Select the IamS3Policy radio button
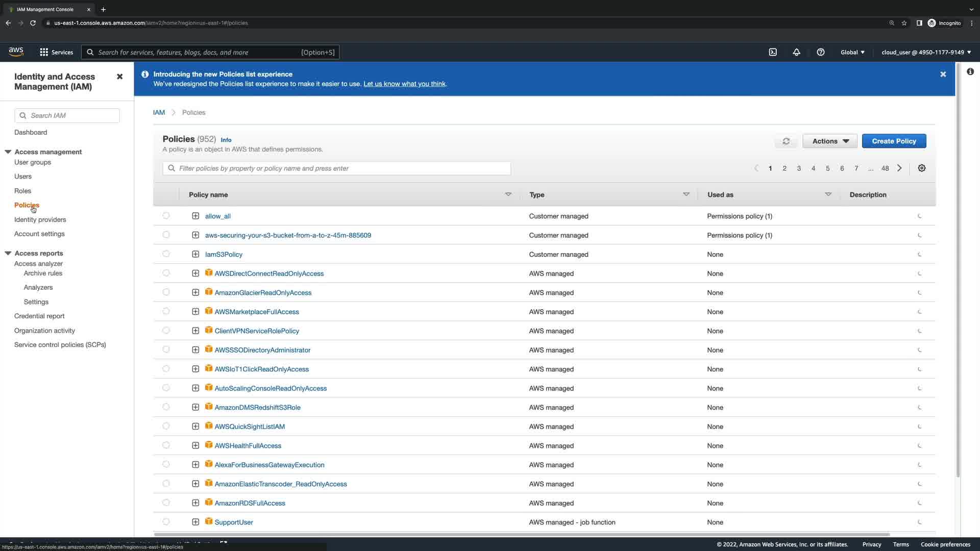 tap(166, 254)
